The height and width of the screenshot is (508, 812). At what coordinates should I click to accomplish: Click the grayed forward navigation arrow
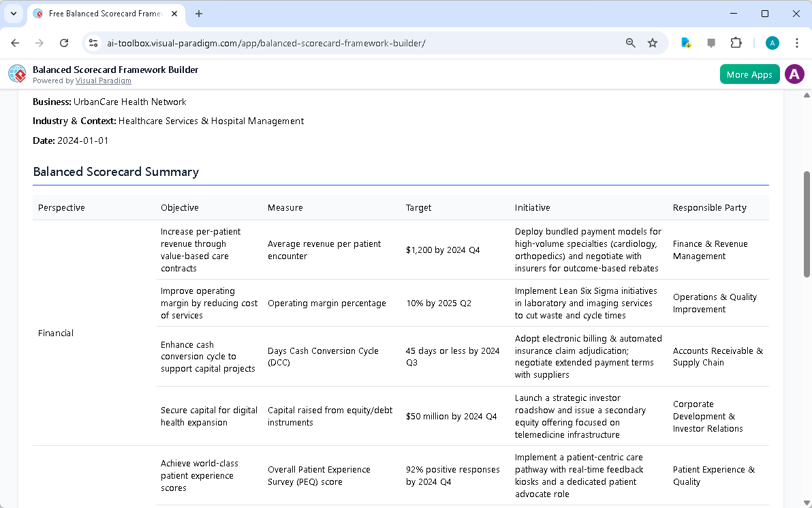coord(40,42)
